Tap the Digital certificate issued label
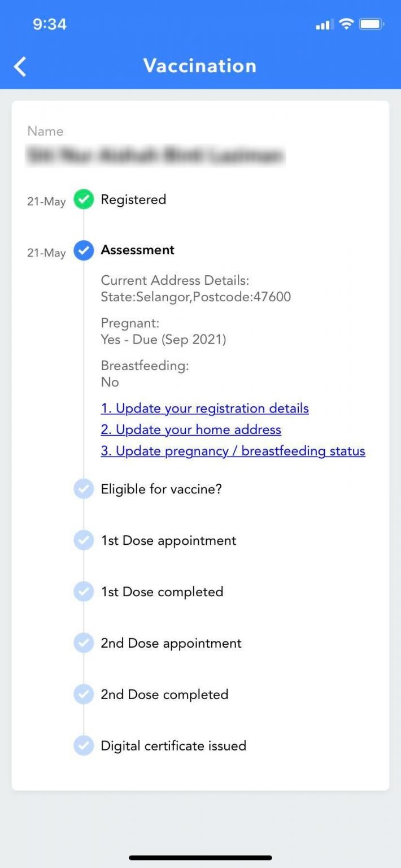 [173, 746]
